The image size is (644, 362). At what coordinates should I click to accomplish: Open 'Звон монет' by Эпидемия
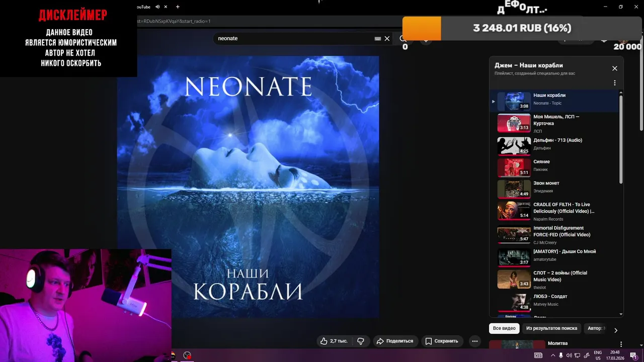tap(546, 184)
